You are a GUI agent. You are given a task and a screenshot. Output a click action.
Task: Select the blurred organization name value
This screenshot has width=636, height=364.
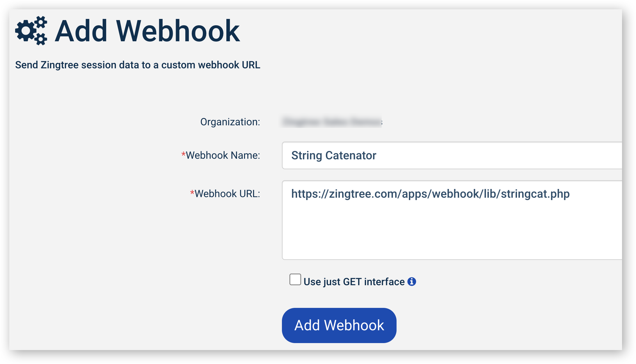[x=332, y=122]
